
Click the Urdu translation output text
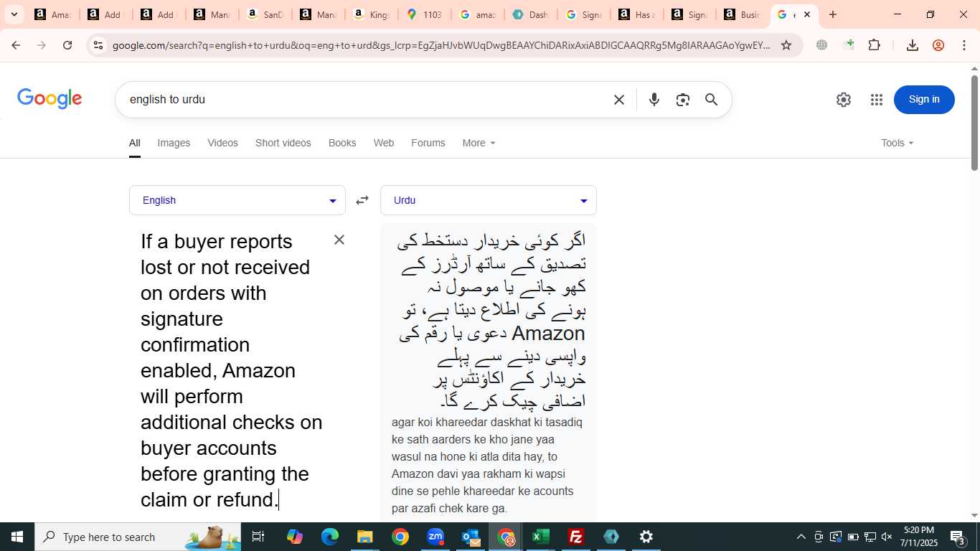pyautogui.click(x=491, y=320)
